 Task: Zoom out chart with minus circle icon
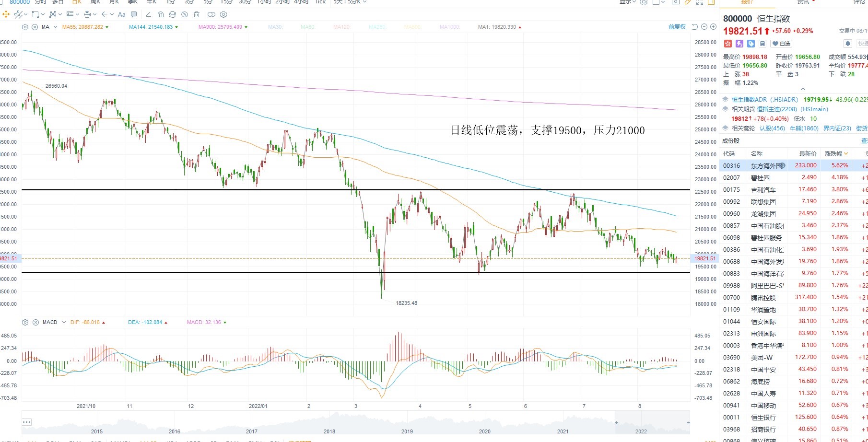coord(704,27)
